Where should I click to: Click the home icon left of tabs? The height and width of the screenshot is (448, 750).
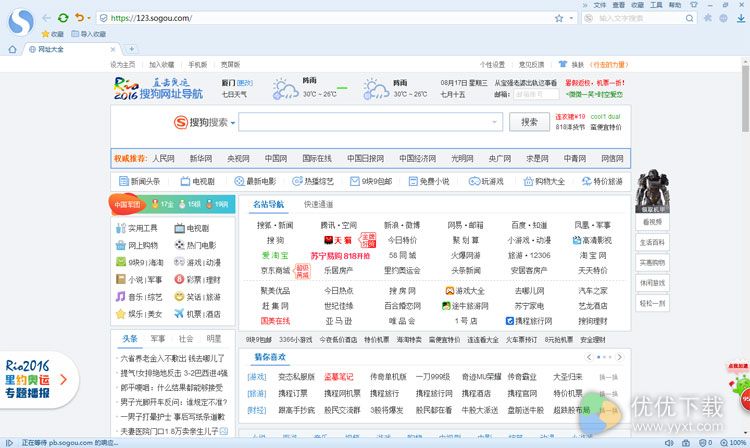(x=12, y=49)
